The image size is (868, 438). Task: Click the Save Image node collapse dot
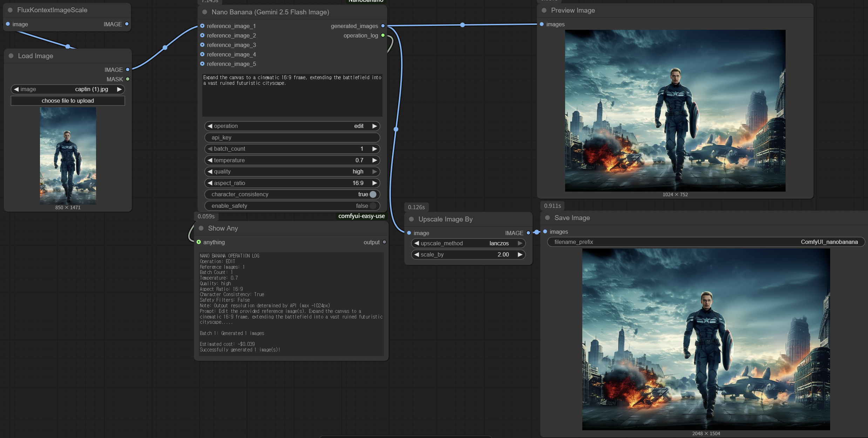pos(548,218)
